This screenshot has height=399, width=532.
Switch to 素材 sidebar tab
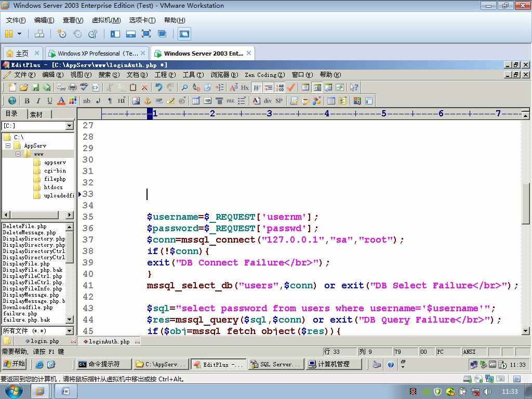coord(36,114)
